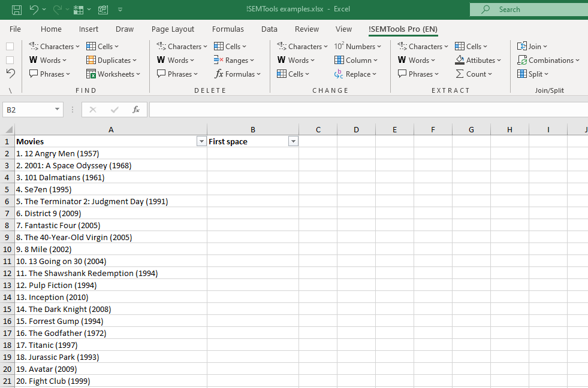Select column A header
This screenshot has width=588, height=388.
coord(111,129)
